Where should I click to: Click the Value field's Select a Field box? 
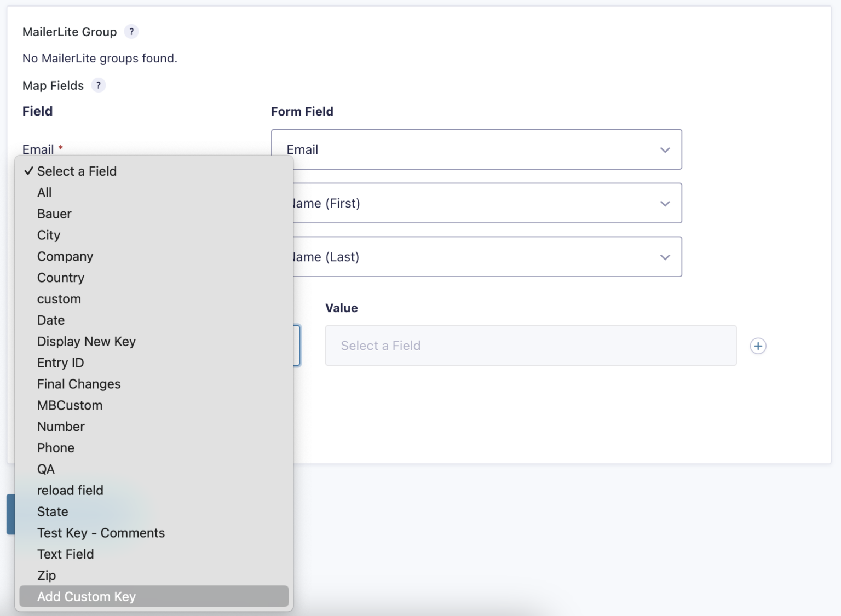tap(530, 346)
